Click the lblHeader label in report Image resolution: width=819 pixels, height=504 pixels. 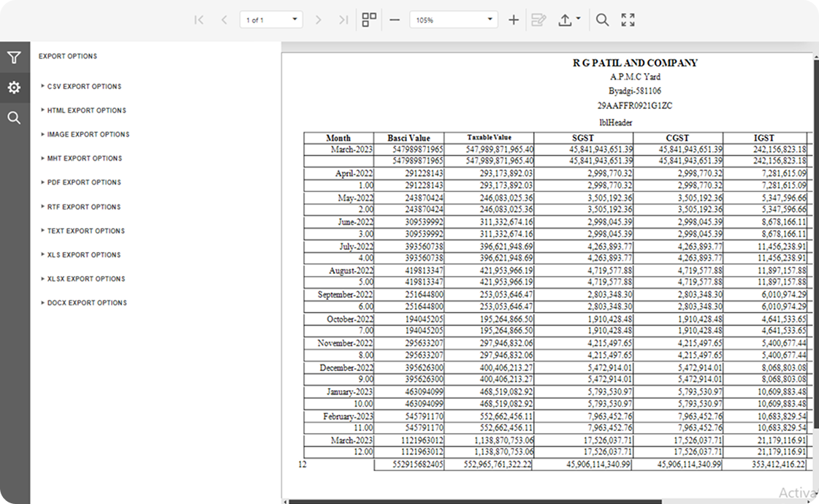616,122
